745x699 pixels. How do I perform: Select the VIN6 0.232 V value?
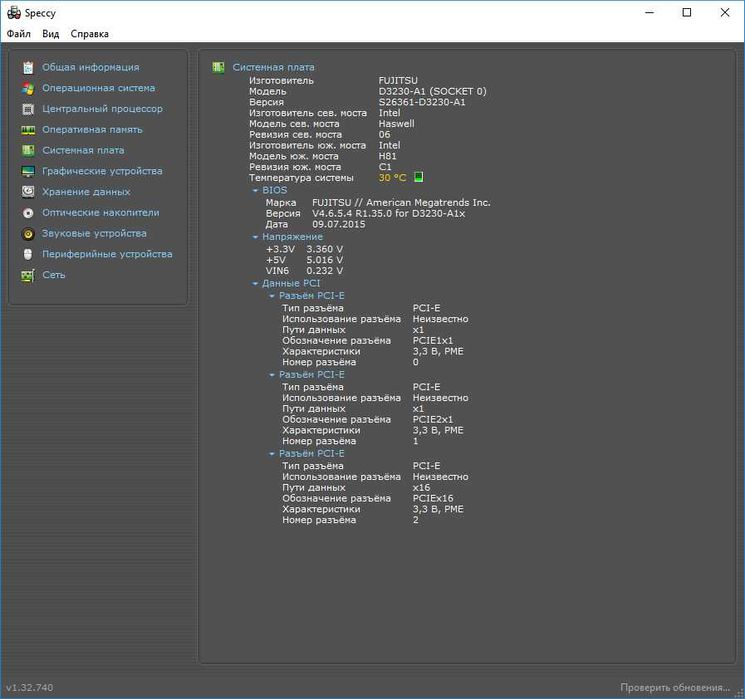coord(325,271)
